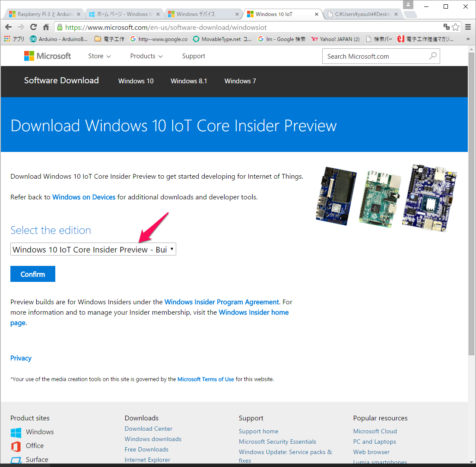Open the Yahoo! JAPAN bookmark
Screen dimensions: 476x467
336,39
